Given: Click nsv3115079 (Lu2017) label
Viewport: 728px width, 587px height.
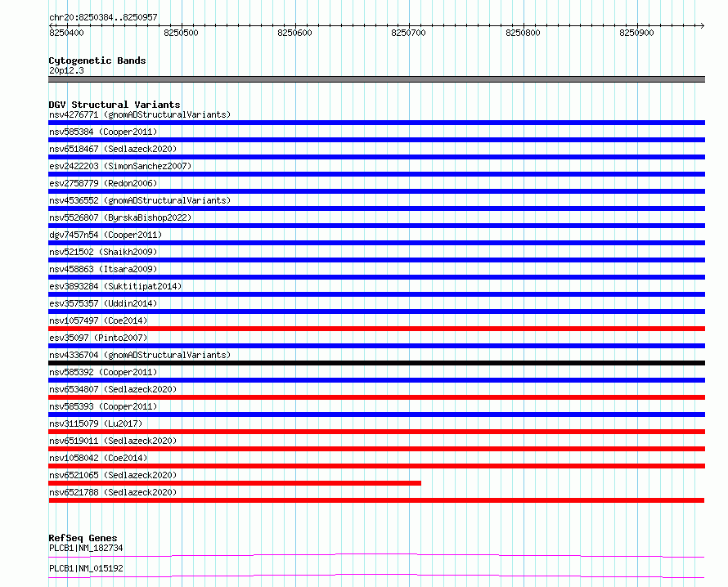Looking at the screenshot, I should pyautogui.click(x=96, y=423).
